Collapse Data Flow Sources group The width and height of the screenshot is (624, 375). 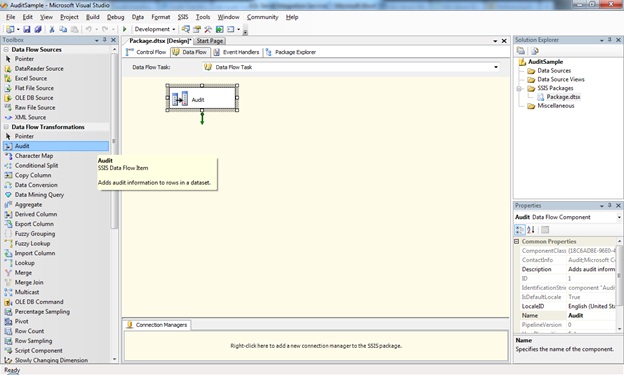[x=6, y=49]
